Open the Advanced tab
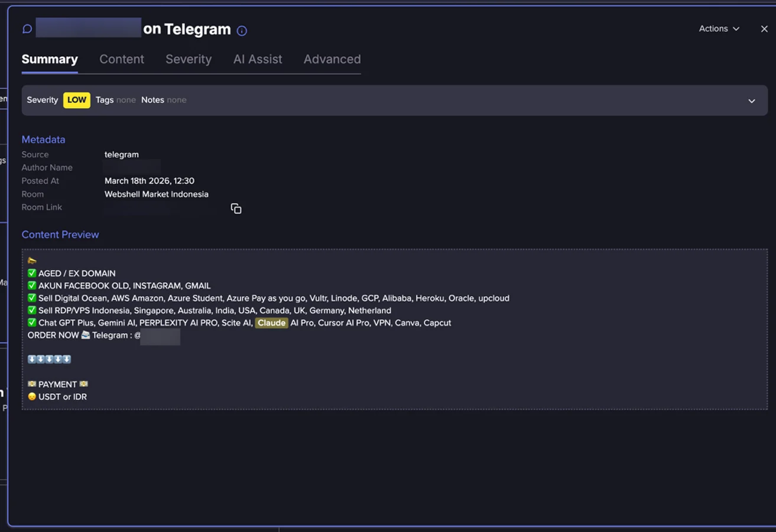The image size is (776, 532). [x=332, y=59]
